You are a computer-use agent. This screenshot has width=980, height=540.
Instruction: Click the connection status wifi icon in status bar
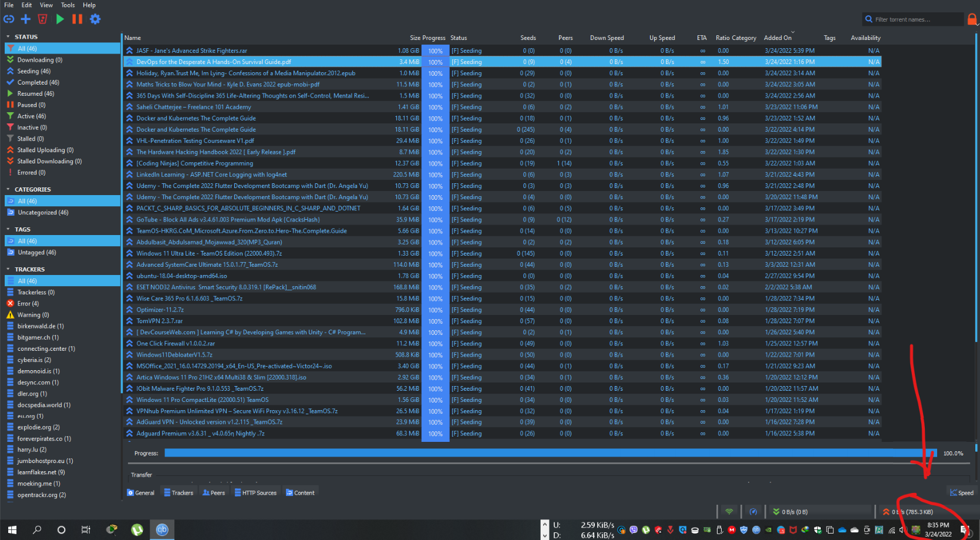729,512
